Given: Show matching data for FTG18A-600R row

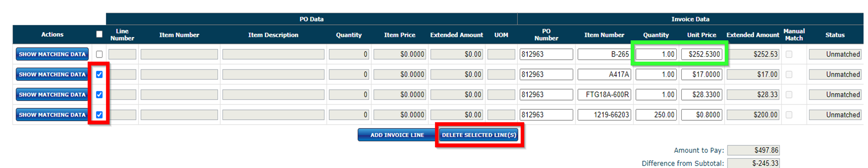Looking at the screenshot, I should [x=52, y=95].
